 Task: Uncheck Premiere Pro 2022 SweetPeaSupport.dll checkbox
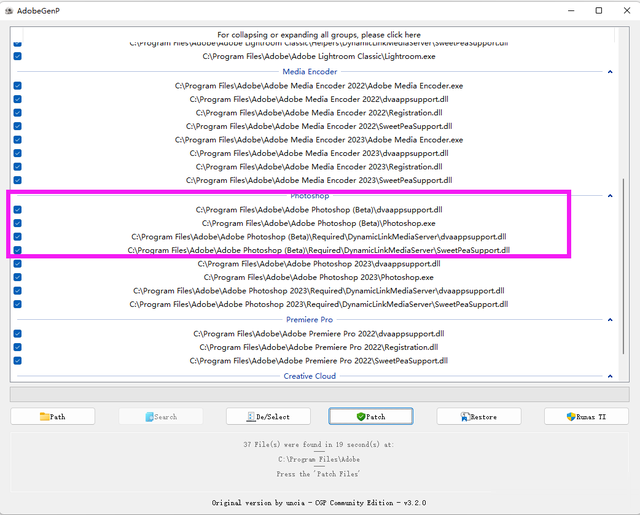(x=18, y=361)
